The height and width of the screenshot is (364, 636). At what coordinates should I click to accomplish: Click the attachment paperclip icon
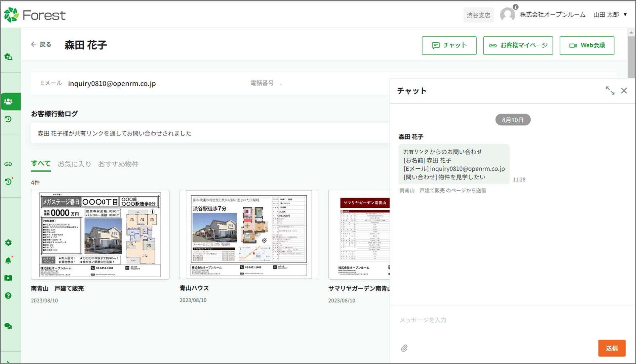click(404, 348)
